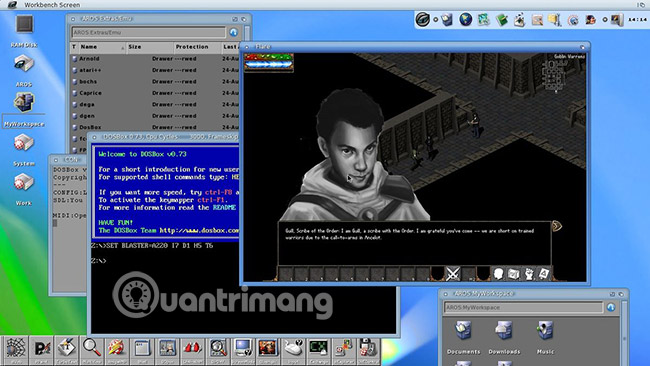
Task: Open the RAM Disk desktop icon
Action: click(x=24, y=24)
